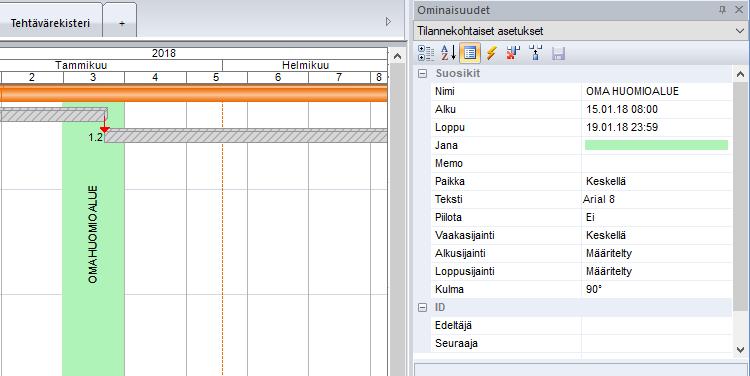Click the Edeltäjä property row
The image size is (750, 376).
coord(581,325)
